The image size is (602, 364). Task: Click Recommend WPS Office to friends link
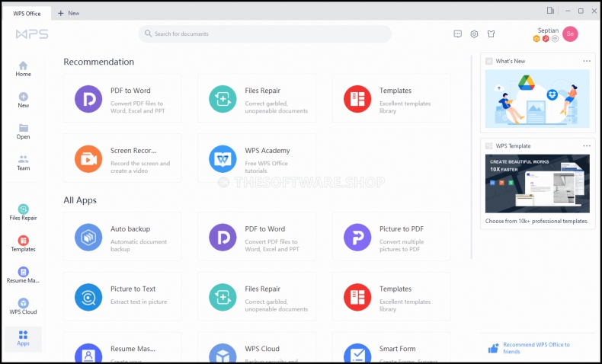[x=535, y=348]
